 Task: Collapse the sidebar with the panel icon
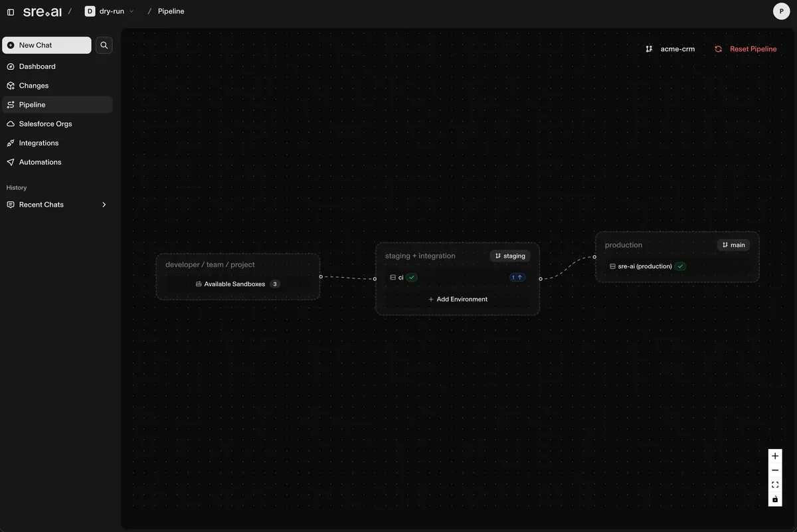point(11,12)
